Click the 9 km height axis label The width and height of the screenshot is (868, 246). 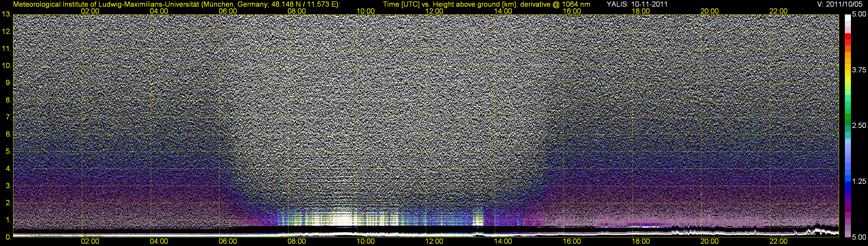point(8,83)
